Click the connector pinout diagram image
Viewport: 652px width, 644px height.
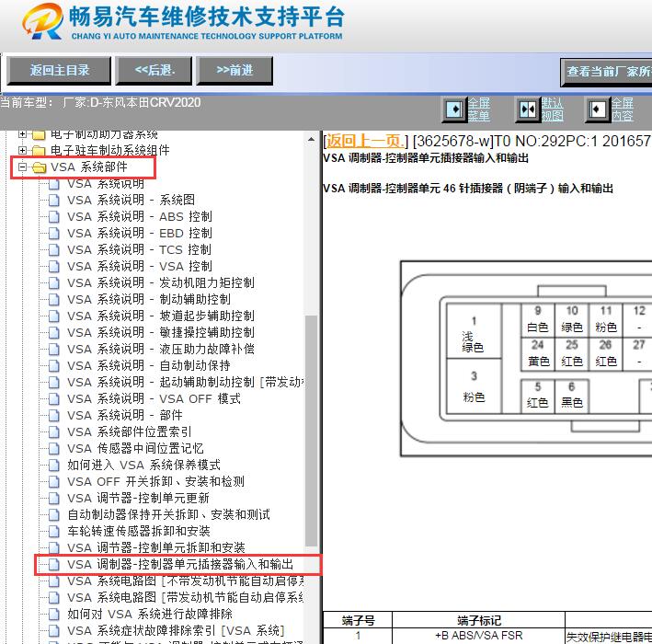point(526,359)
